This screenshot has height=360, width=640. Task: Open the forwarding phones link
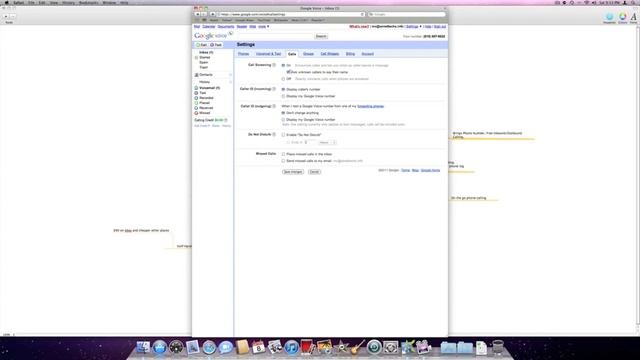(371, 106)
